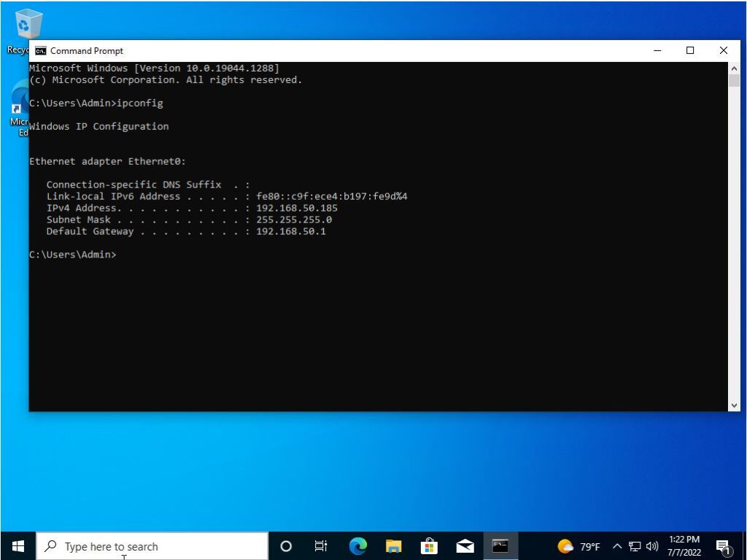747x560 pixels.
Task: Click the 'Windows IP Configuration' heading
Action: tap(99, 126)
